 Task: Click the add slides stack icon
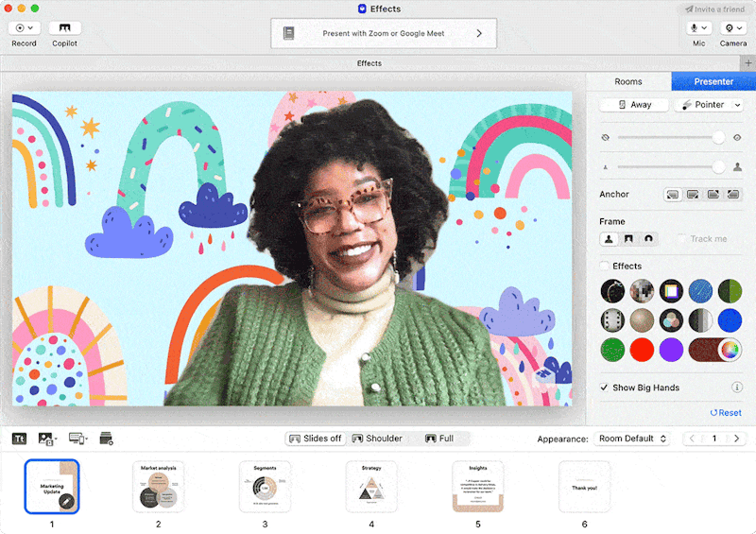[106, 439]
